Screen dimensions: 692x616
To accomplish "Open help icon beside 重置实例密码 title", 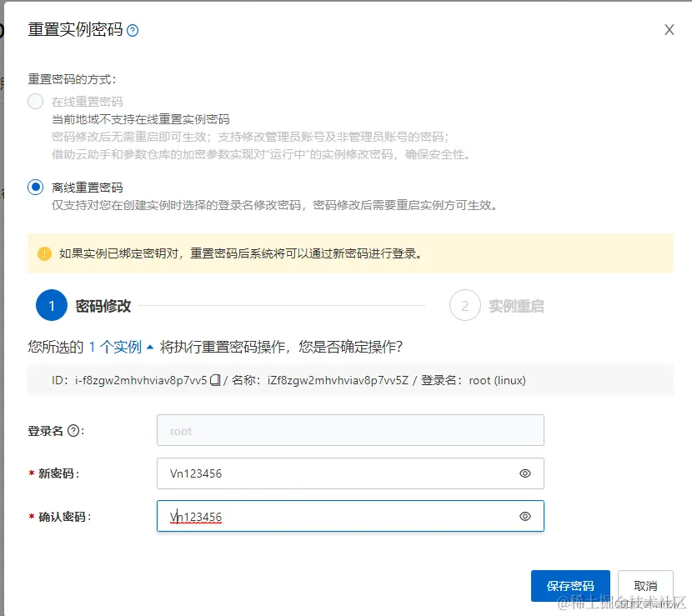I will 133,31.
